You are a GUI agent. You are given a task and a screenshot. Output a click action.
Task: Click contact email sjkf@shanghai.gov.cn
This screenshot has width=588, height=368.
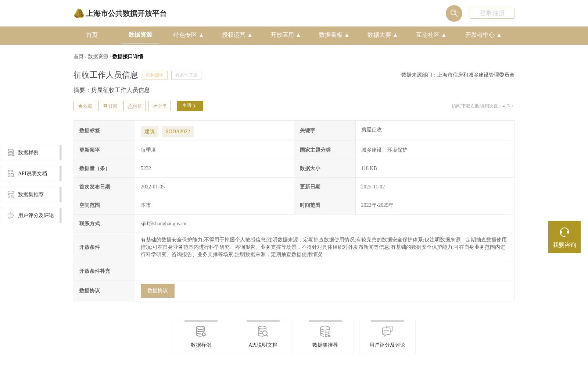coord(164,223)
